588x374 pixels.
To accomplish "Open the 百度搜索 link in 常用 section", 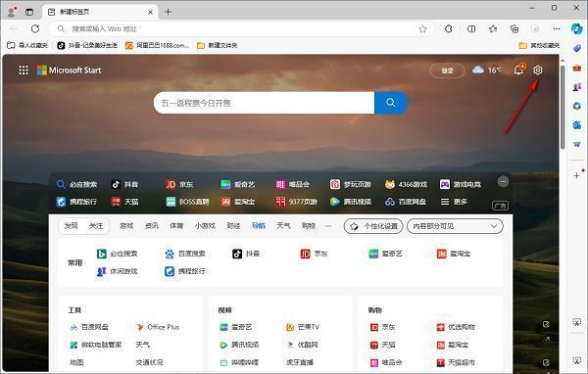I will point(185,254).
